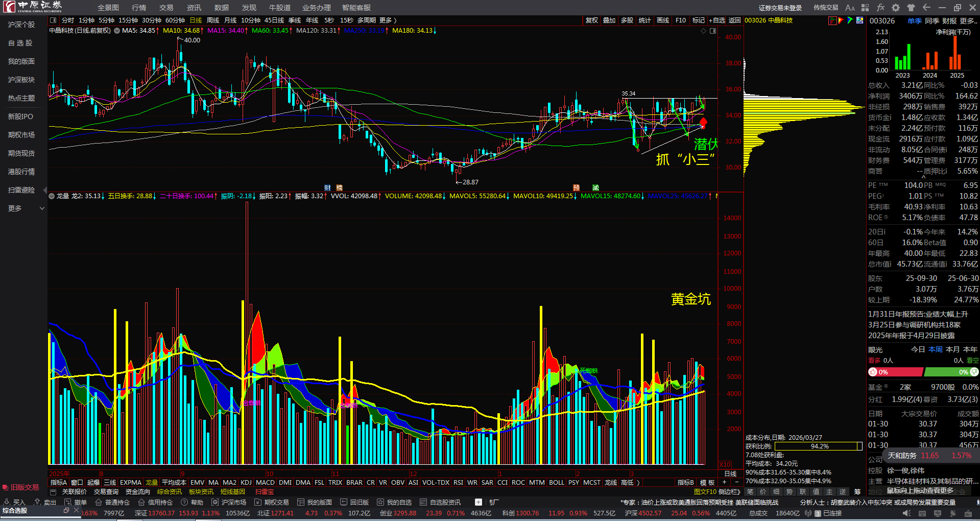Click the 帮助 question mark icon
The image size is (980, 521).
pyautogui.click(x=184, y=503)
